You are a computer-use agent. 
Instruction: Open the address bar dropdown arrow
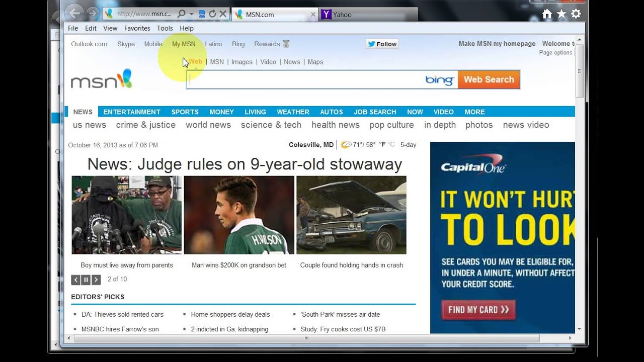(191, 14)
